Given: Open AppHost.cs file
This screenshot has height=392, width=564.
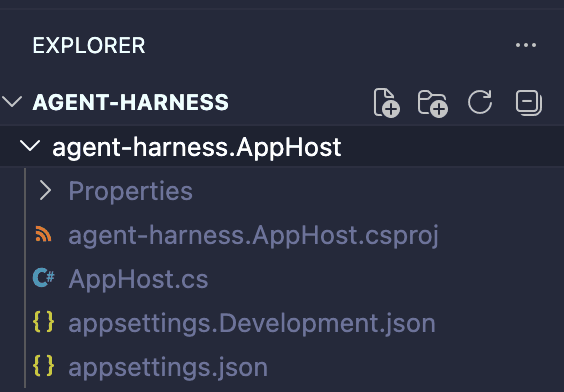Looking at the screenshot, I should click(x=138, y=279).
